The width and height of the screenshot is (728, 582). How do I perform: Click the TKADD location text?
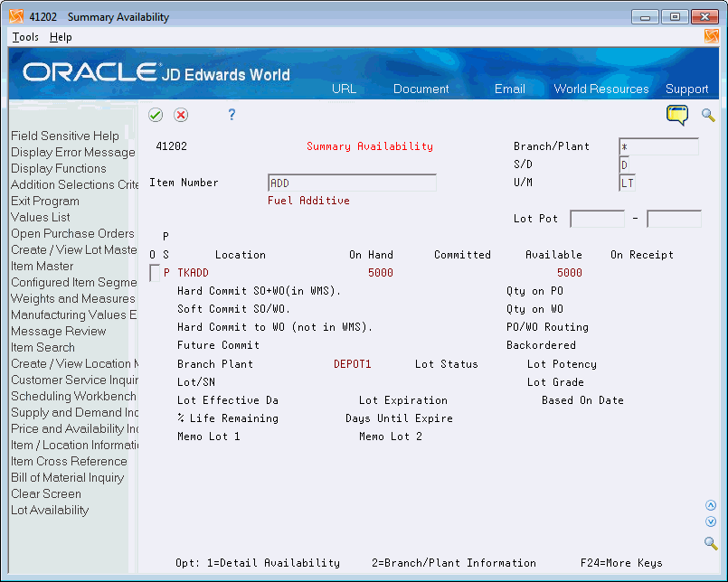[x=193, y=273]
